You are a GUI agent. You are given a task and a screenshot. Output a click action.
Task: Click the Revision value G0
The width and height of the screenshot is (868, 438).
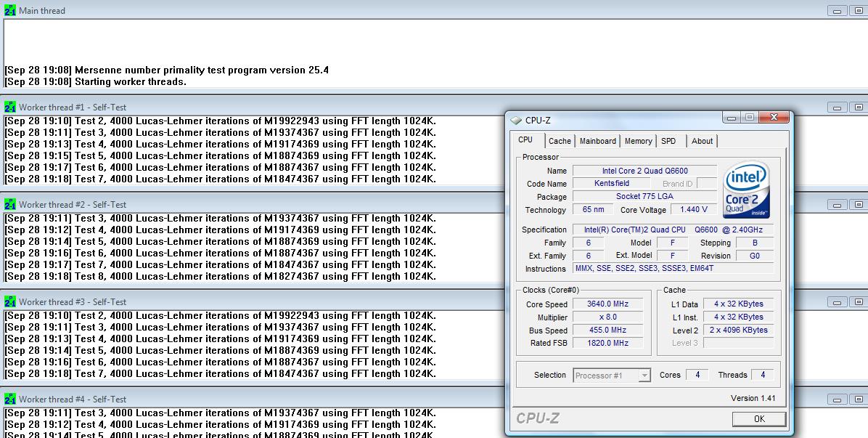pyautogui.click(x=755, y=256)
